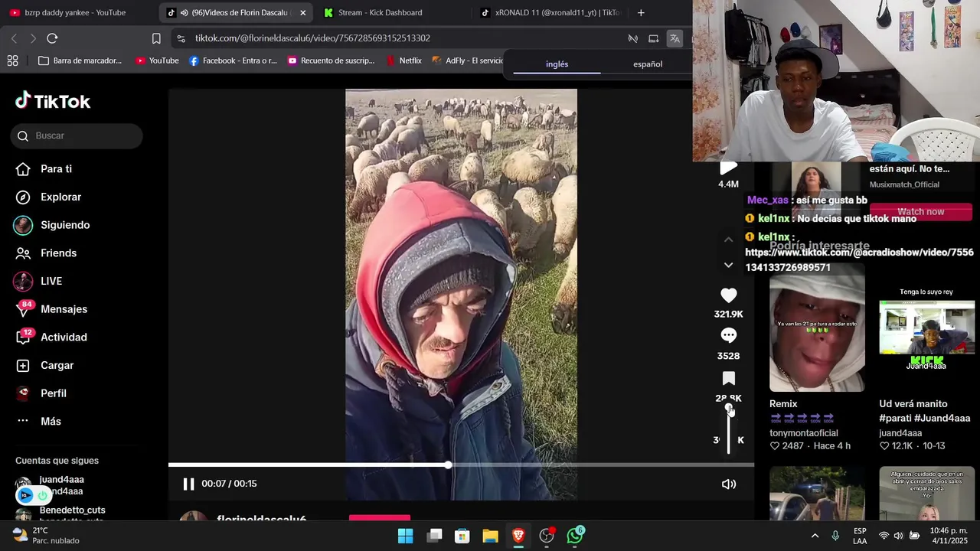Open Actividad notifications
This screenshot has width=980, height=551.
pos(51,337)
